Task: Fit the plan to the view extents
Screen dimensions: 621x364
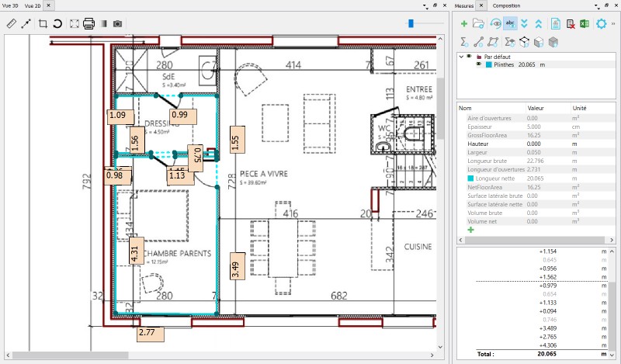Action: (x=74, y=24)
